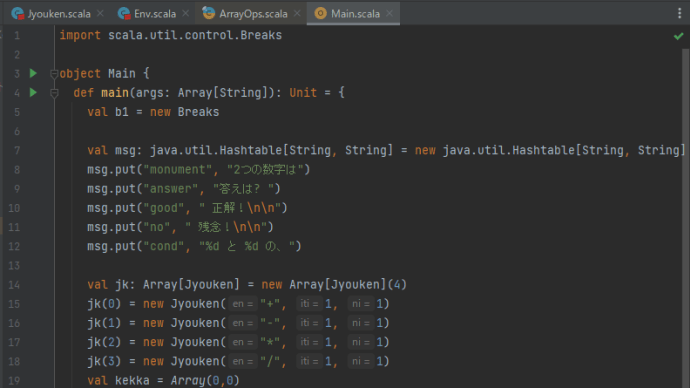Select the Main.scala tab
Image resolution: width=690 pixels, height=388 pixels.
tap(355, 14)
